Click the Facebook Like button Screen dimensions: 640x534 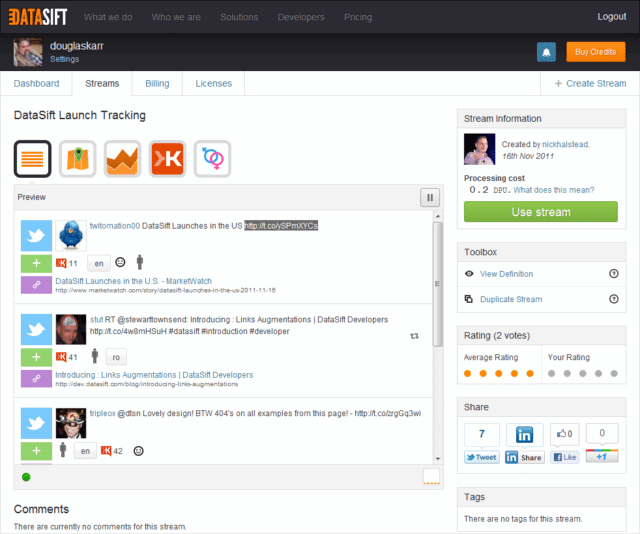(565, 457)
